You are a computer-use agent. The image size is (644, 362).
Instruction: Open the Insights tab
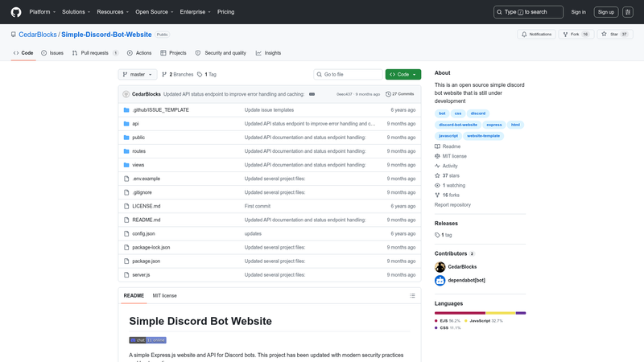[x=269, y=53]
